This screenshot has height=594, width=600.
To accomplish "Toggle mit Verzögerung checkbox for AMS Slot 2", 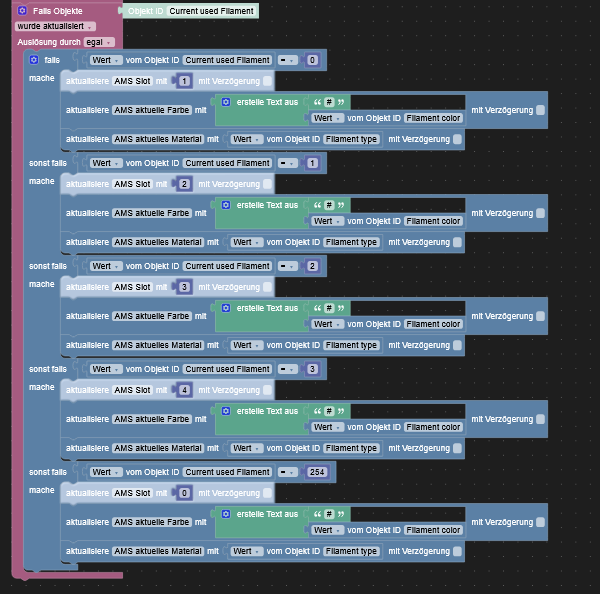I will 267,184.
